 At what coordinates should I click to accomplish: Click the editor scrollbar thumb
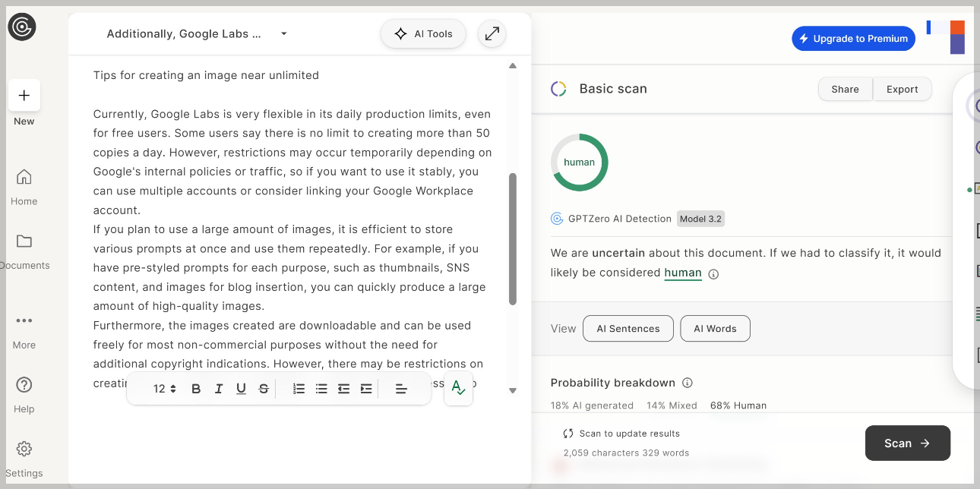513,239
